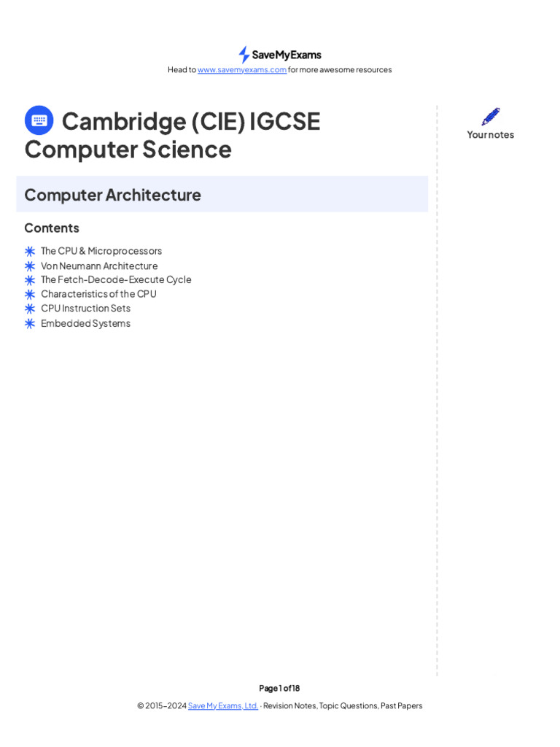Select the asterisk bullet beside Embedded Systems
Image resolution: width=560 pixels, height=747 pixels.
click(x=30, y=323)
